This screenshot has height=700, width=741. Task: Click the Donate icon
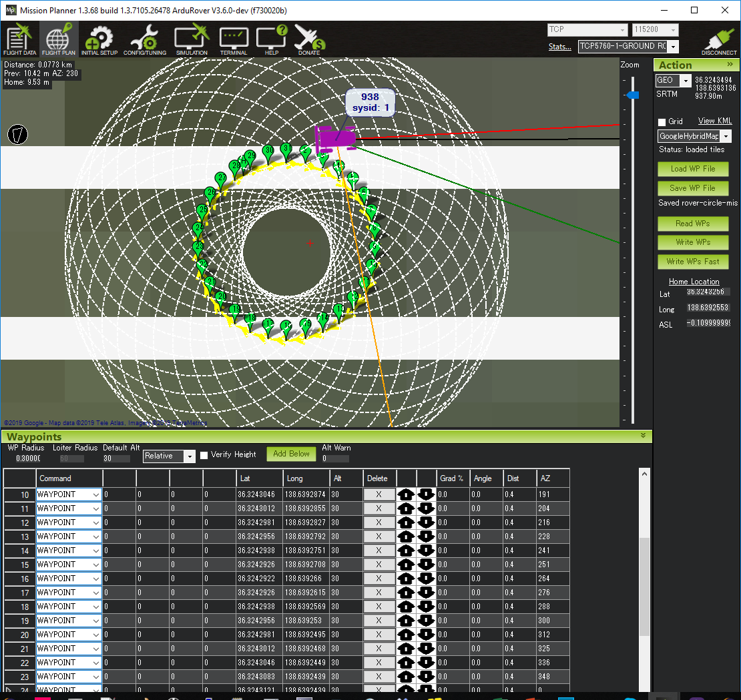[309, 39]
